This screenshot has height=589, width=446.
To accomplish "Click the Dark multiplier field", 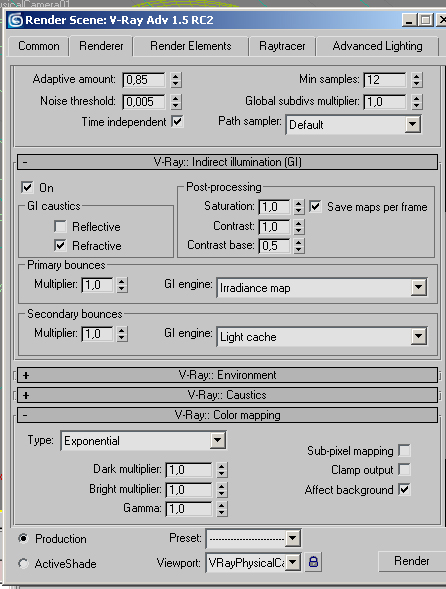I will 189,470.
